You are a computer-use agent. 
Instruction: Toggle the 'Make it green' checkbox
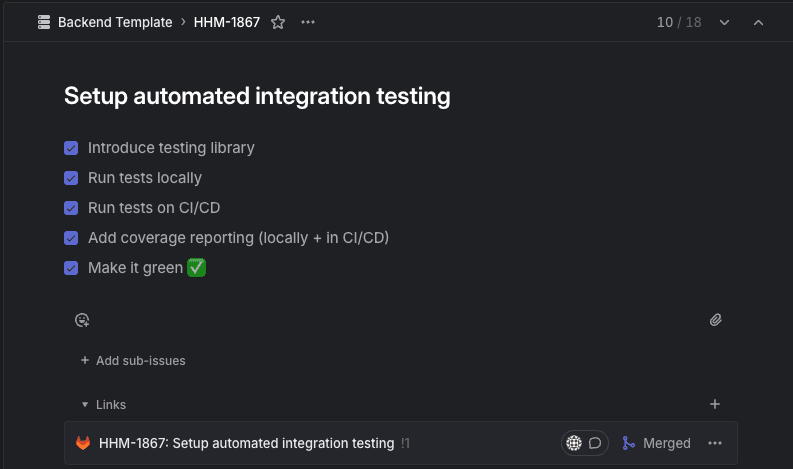pos(71,268)
